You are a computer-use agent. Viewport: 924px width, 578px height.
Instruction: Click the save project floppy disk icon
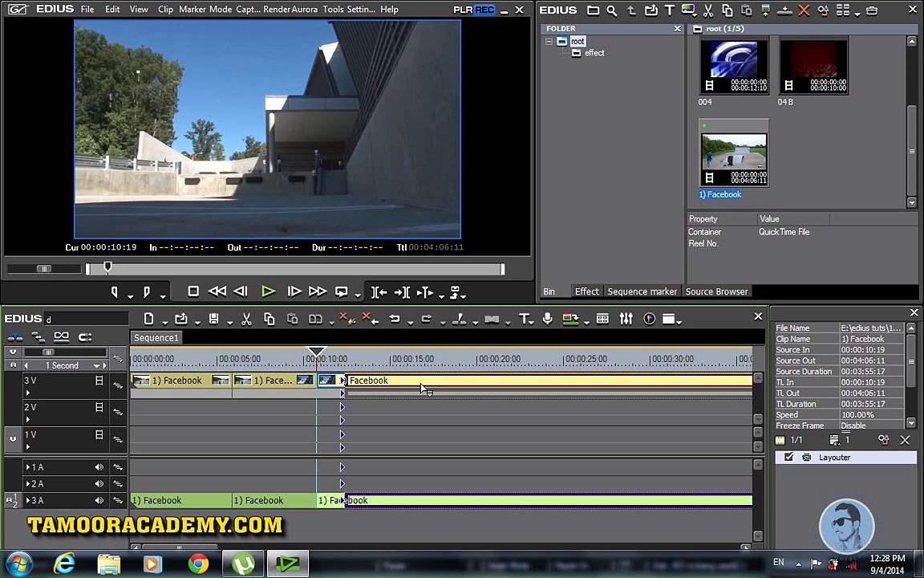[x=213, y=320]
